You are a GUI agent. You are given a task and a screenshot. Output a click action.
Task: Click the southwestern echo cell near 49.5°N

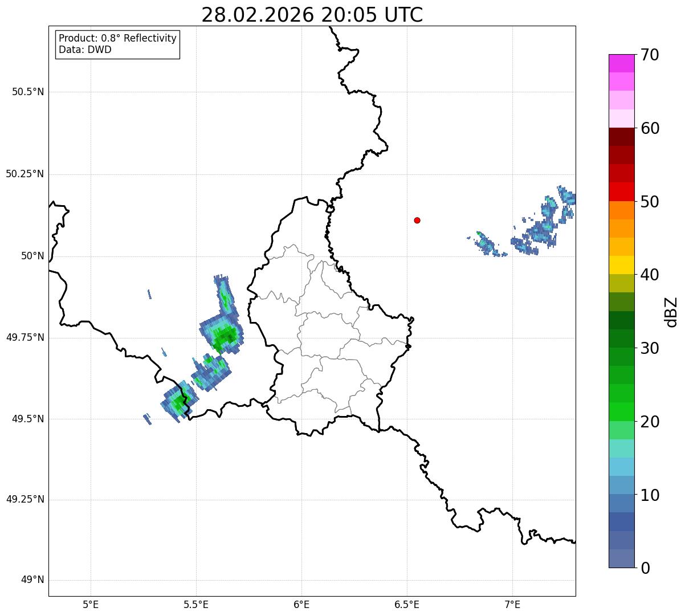pyautogui.click(x=179, y=402)
